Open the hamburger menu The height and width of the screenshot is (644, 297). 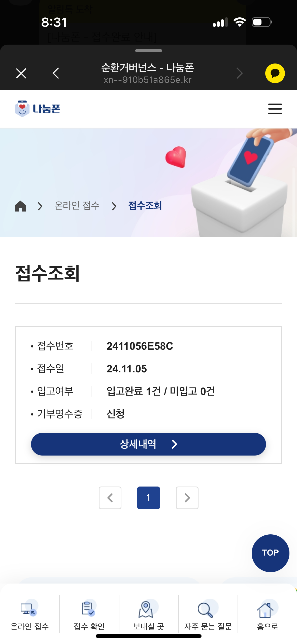[275, 109]
